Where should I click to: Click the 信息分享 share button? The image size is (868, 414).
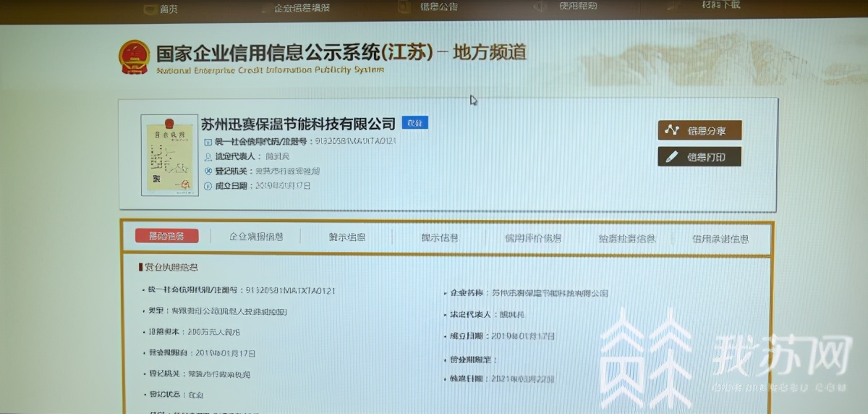click(x=699, y=130)
